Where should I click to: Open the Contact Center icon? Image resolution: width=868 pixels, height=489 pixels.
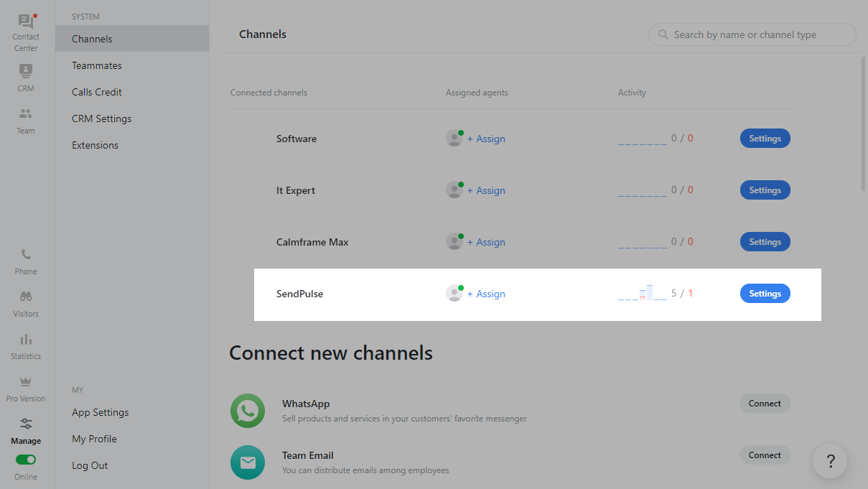(26, 22)
